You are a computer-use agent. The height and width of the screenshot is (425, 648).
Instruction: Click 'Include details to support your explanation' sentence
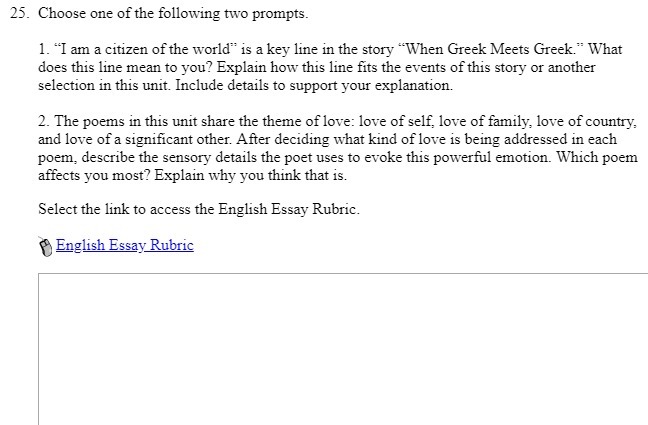tap(315, 85)
